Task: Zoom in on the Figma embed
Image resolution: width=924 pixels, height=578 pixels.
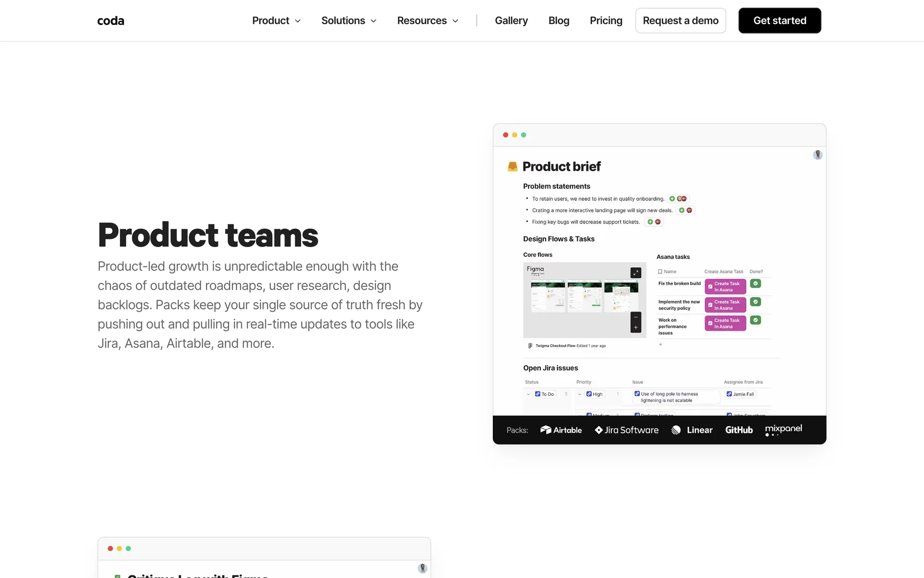Action: [636, 328]
